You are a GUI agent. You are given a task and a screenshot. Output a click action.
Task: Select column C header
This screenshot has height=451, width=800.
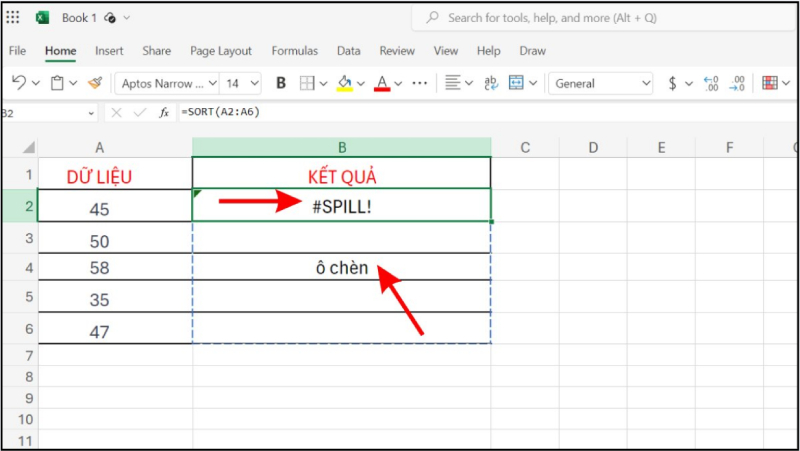point(525,148)
